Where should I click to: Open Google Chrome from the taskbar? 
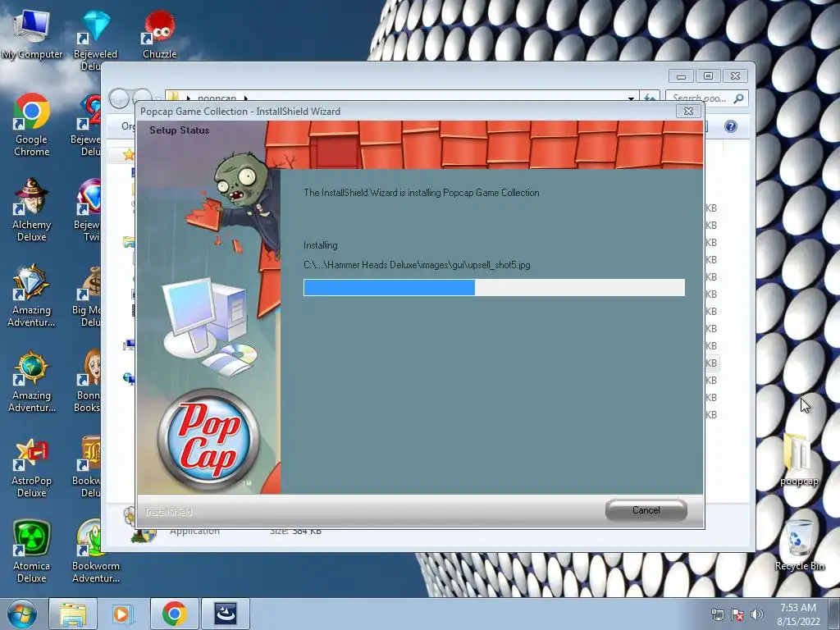click(175, 614)
